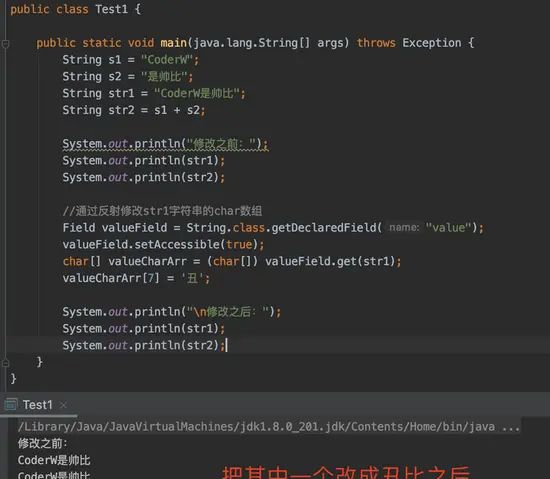Viewport: 550px width, 479px height.
Task: Click the 'main' method name
Action: tap(174, 43)
